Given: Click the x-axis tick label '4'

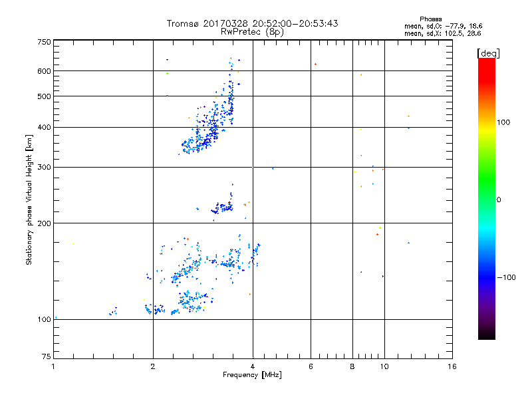Looking at the screenshot, I should pos(253,366).
